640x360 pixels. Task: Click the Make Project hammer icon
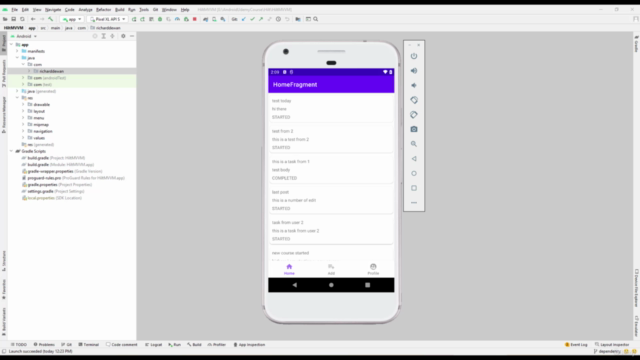[x=51, y=19]
